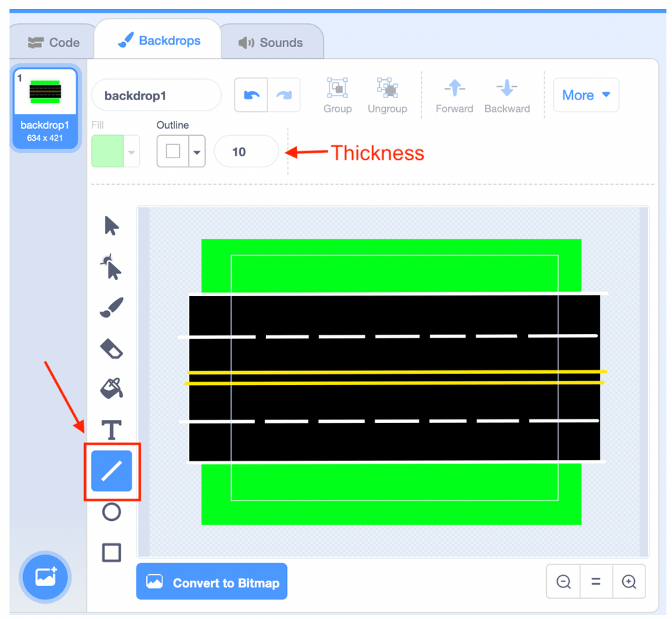Pick the Brush tool
The width and height of the screenshot is (672, 619).
[x=111, y=307]
